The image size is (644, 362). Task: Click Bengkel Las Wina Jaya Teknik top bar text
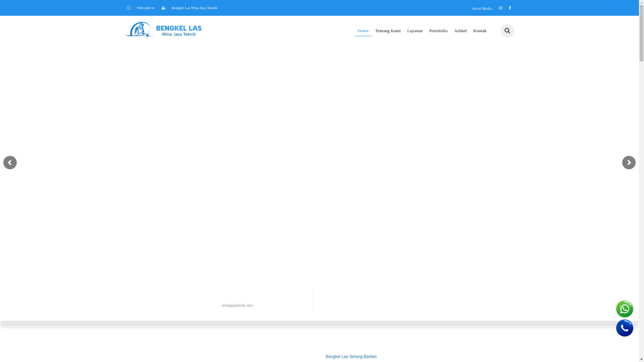point(194,8)
